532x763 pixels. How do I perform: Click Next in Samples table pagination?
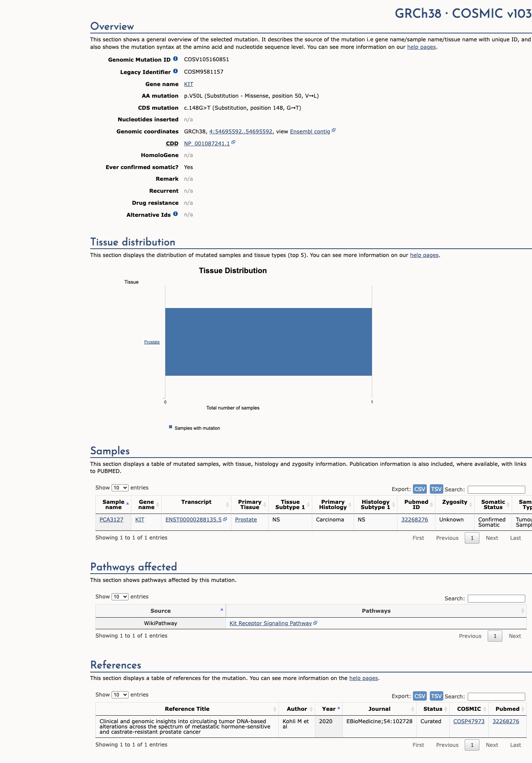click(492, 538)
